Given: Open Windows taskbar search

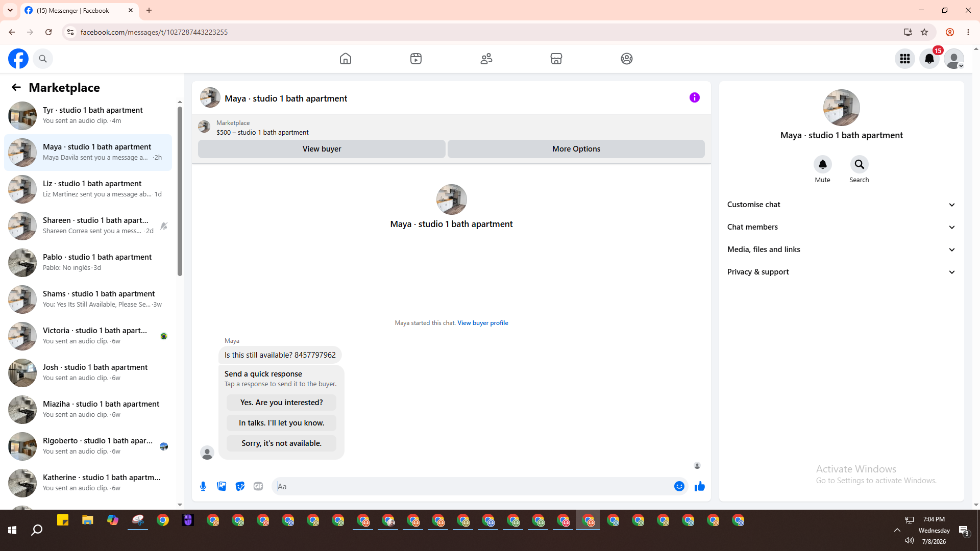Looking at the screenshot, I should click(37, 531).
